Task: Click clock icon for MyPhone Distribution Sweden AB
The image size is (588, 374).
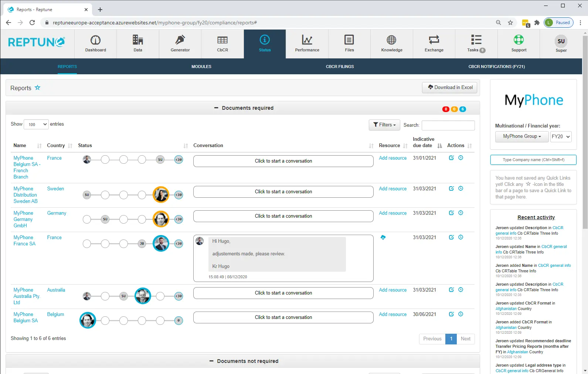Action: 460,188
